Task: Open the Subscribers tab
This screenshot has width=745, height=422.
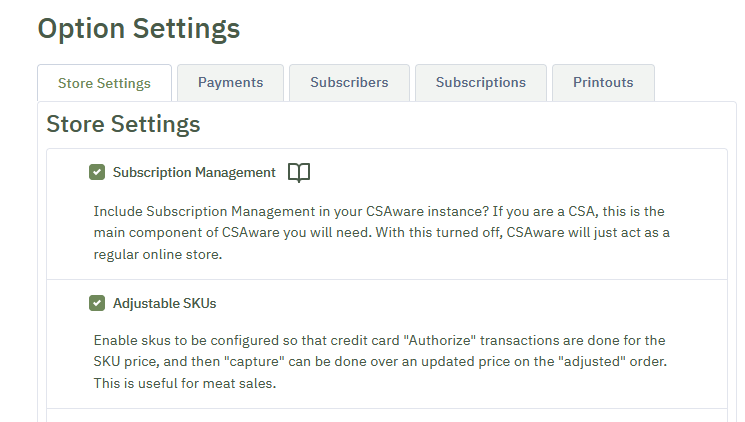Action: 349,83
